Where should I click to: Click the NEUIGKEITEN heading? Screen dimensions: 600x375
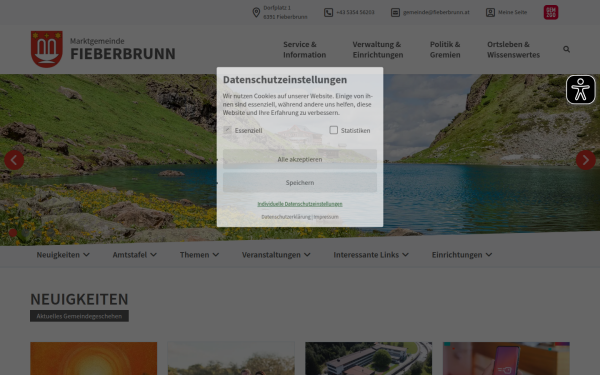pyautogui.click(x=79, y=299)
